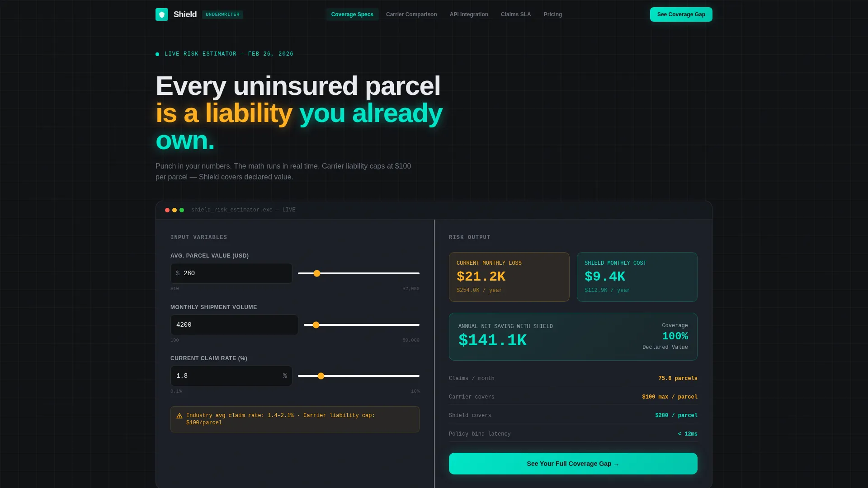The image size is (868, 488).
Task: Click the industry avg claim rate notice
Action: 295,419
